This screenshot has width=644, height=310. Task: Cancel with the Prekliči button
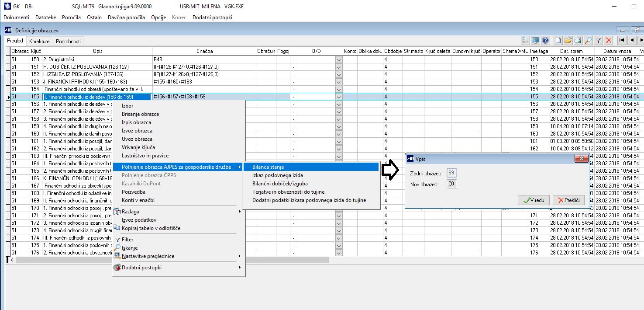[x=568, y=200]
